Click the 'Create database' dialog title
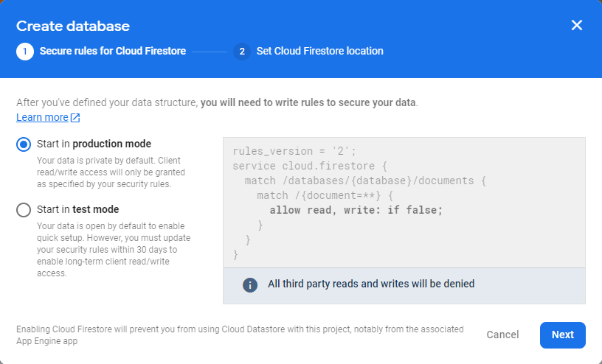 (73, 26)
